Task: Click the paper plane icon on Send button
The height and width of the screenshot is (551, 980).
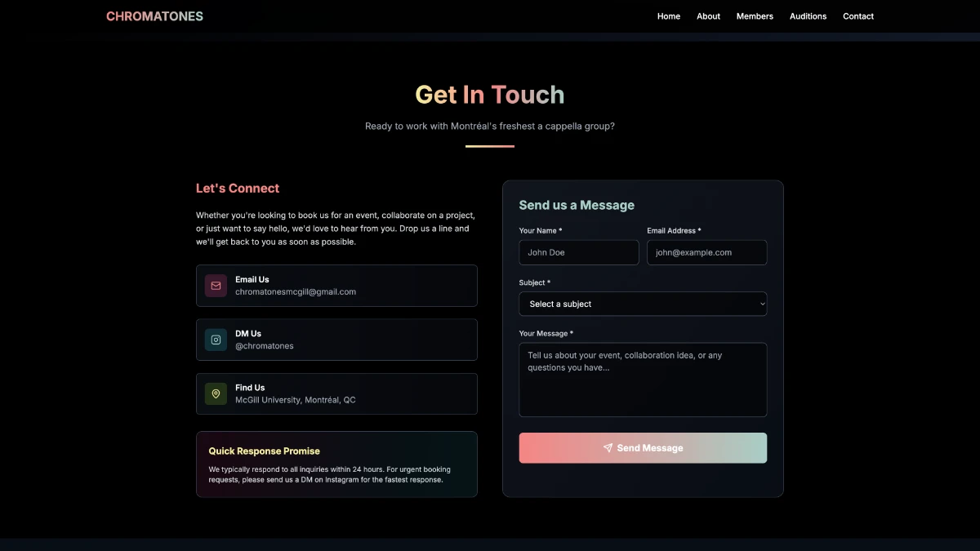Action: coord(608,448)
